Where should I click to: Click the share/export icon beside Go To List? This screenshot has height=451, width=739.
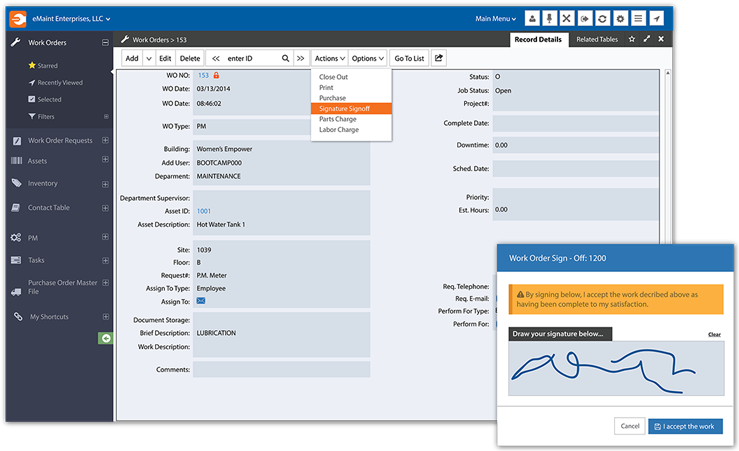coord(439,59)
